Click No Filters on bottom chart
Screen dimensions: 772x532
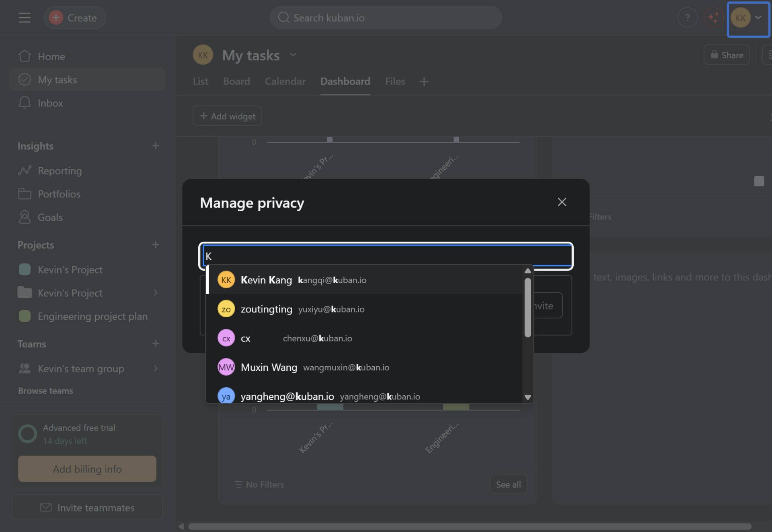point(259,485)
